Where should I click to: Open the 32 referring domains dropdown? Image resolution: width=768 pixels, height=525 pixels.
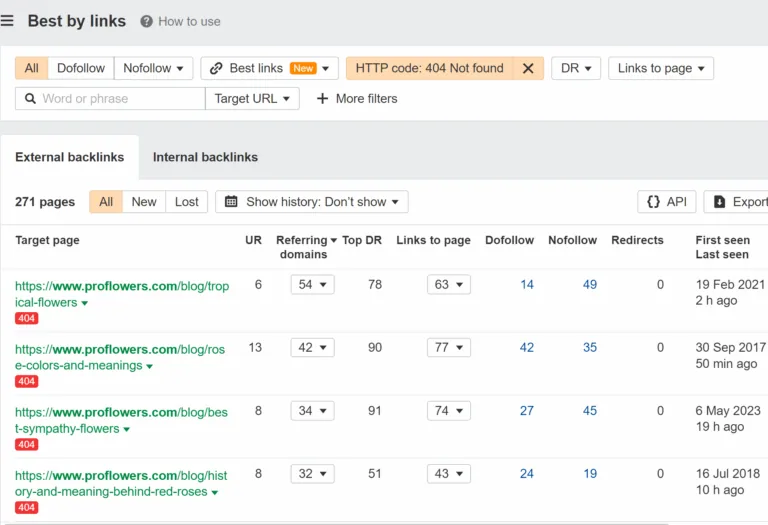[312, 474]
